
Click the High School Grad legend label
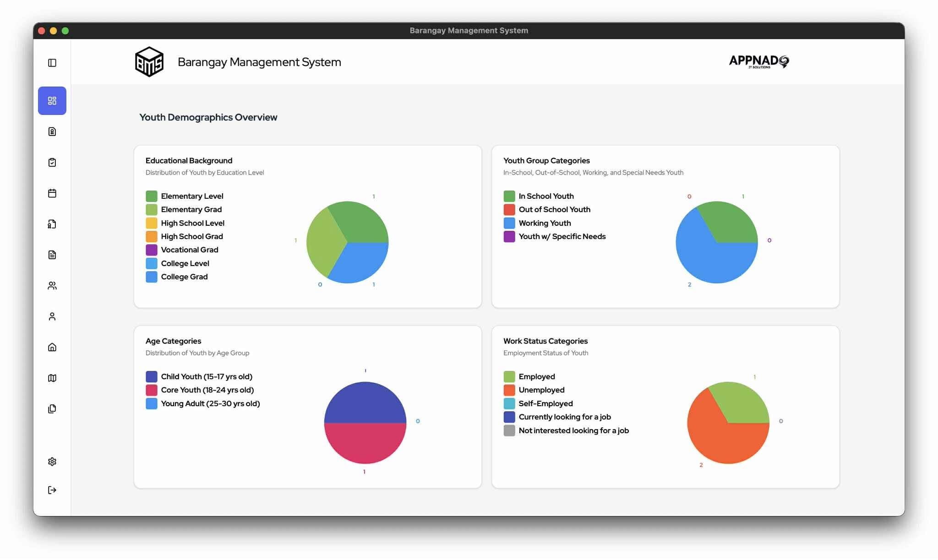point(192,237)
